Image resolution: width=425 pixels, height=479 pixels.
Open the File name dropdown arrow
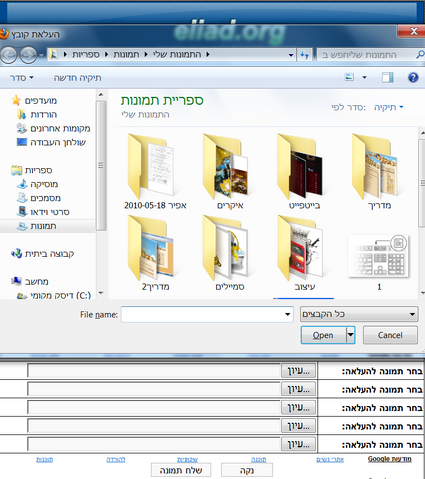pos(288,314)
